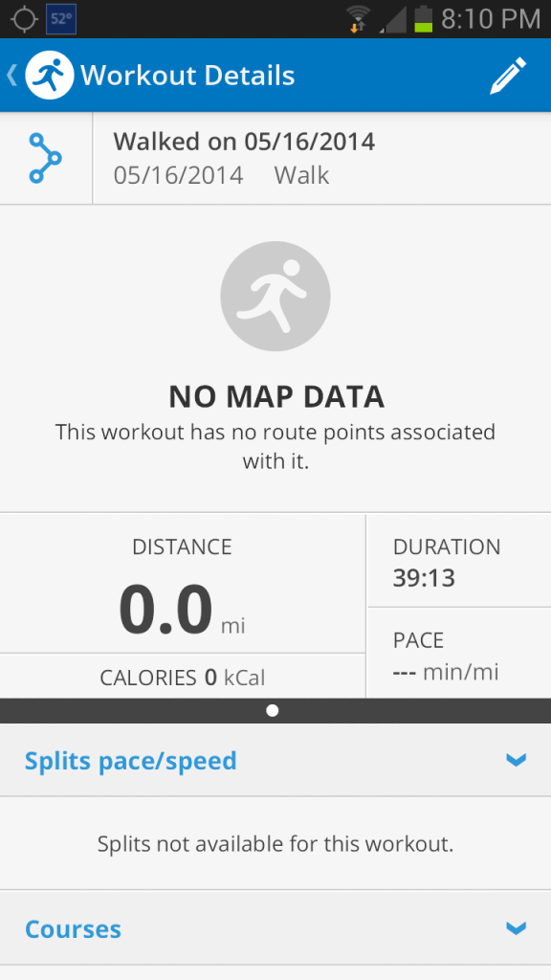Image resolution: width=551 pixels, height=980 pixels.
Task: Tap the 52° weather notification icon
Action: click(61, 19)
